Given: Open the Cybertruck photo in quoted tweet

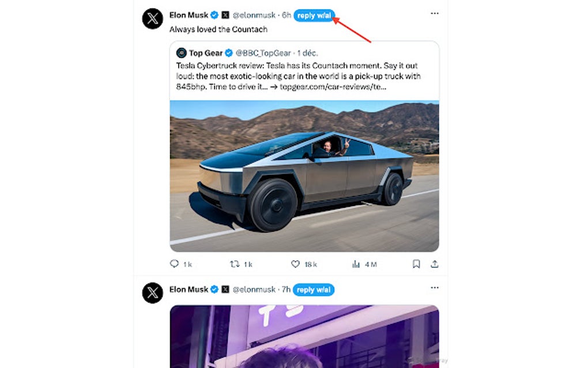Looking at the screenshot, I should 304,176.
